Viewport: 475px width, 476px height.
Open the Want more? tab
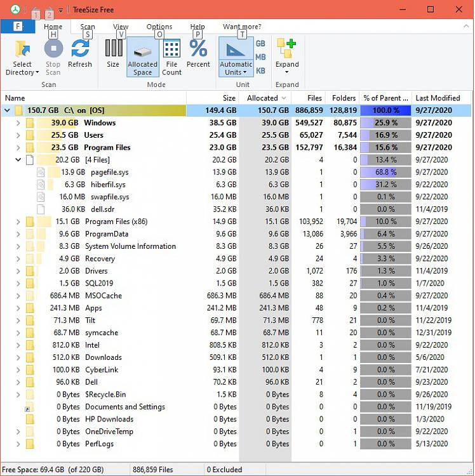(242, 27)
